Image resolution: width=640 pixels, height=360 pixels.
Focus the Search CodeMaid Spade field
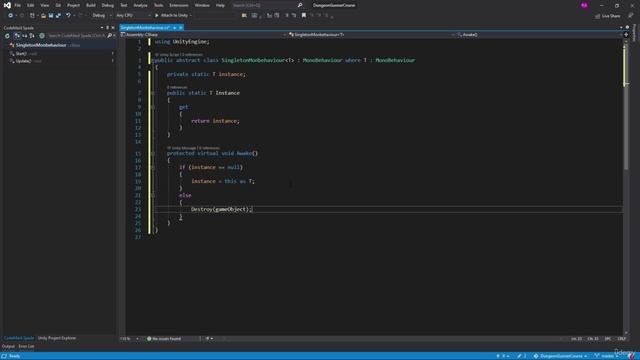point(76,36)
